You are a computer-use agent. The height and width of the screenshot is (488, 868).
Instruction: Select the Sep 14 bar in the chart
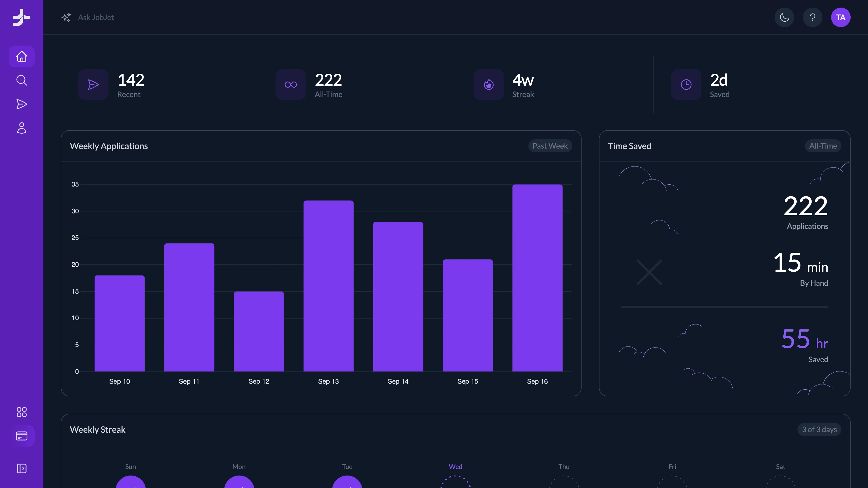click(x=398, y=297)
